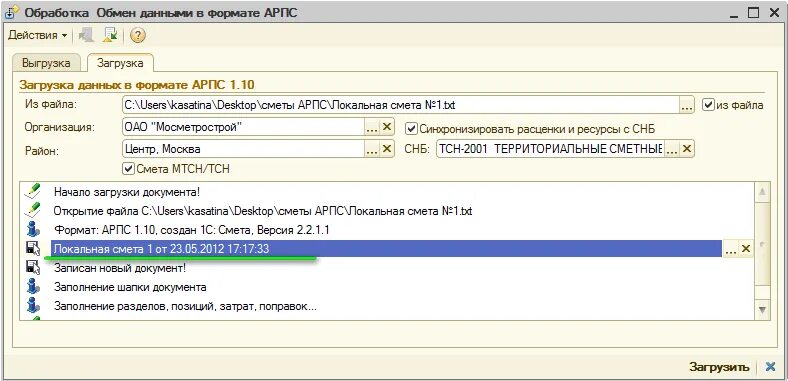Click info icon beside 'Заполнение разделов' row
Screen dimensions: 788x381
pos(33,305)
